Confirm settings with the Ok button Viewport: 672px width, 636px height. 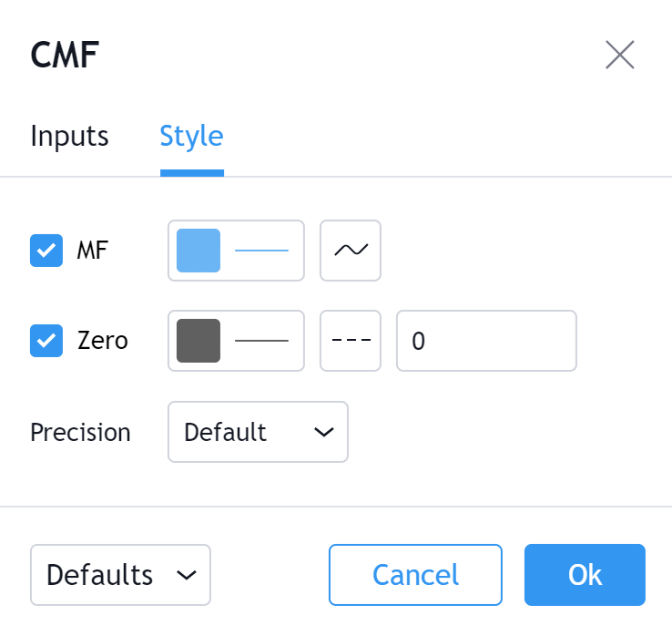coord(585,575)
